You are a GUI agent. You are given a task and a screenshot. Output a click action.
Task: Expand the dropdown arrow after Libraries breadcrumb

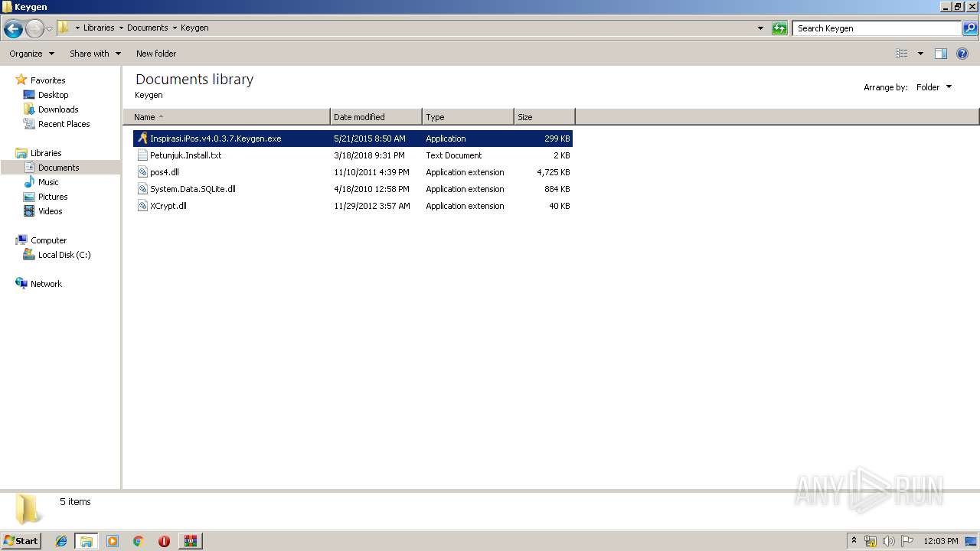121,28
